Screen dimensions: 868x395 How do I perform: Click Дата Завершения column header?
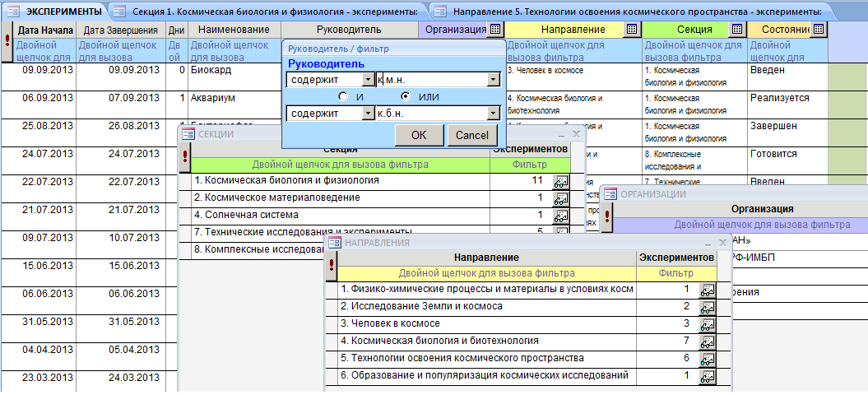[x=121, y=30]
